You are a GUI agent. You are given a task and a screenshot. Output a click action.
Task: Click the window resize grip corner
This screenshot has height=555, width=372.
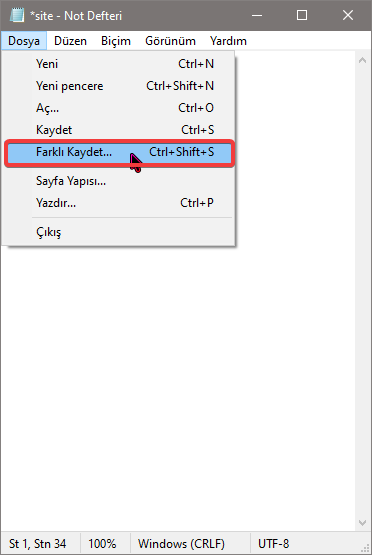[364, 548]
